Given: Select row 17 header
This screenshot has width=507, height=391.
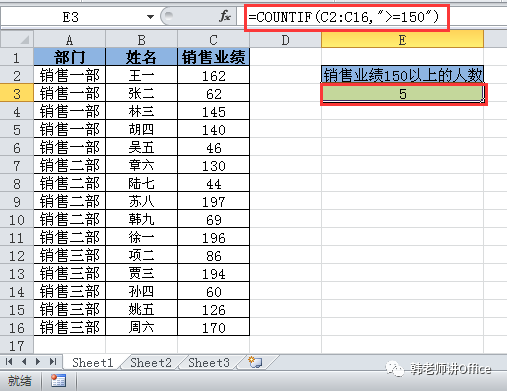Looking at the screenshot, I should click(x=17, y=345).
